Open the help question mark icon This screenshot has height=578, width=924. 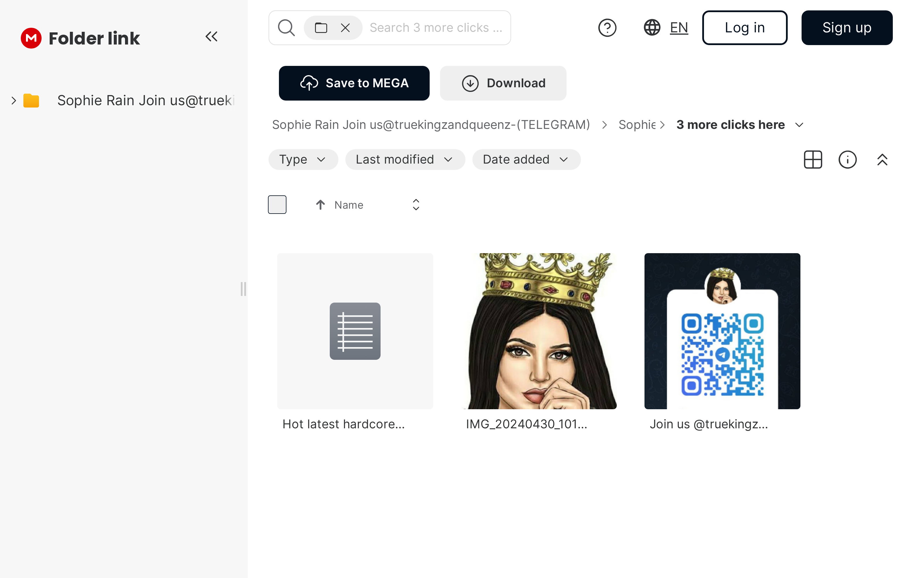coord(607,28)
